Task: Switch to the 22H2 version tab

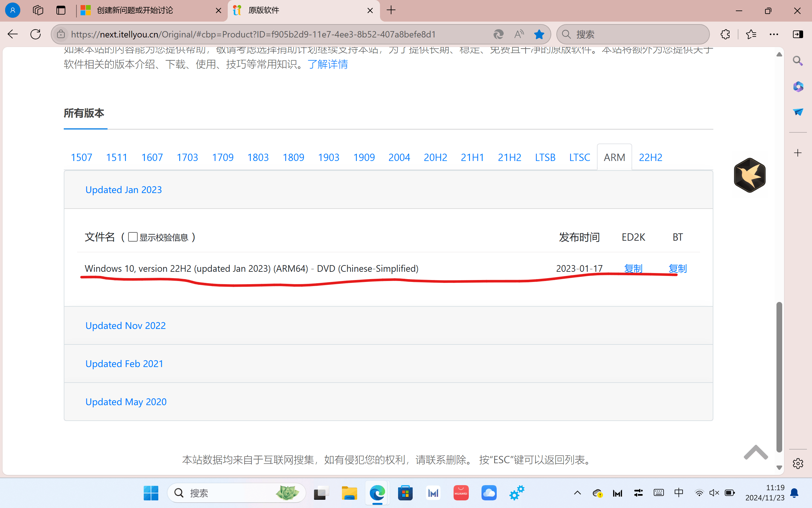Action: coord(650,157)
